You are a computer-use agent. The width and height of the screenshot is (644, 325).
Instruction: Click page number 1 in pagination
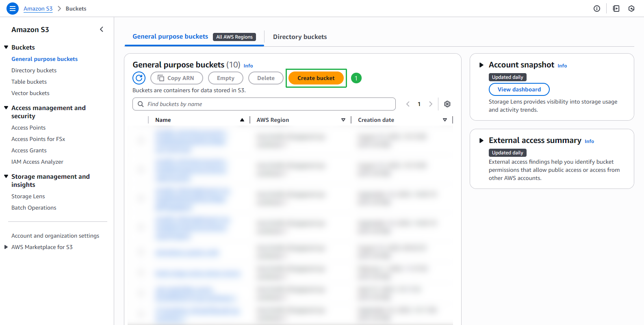(x=419, y=104)
